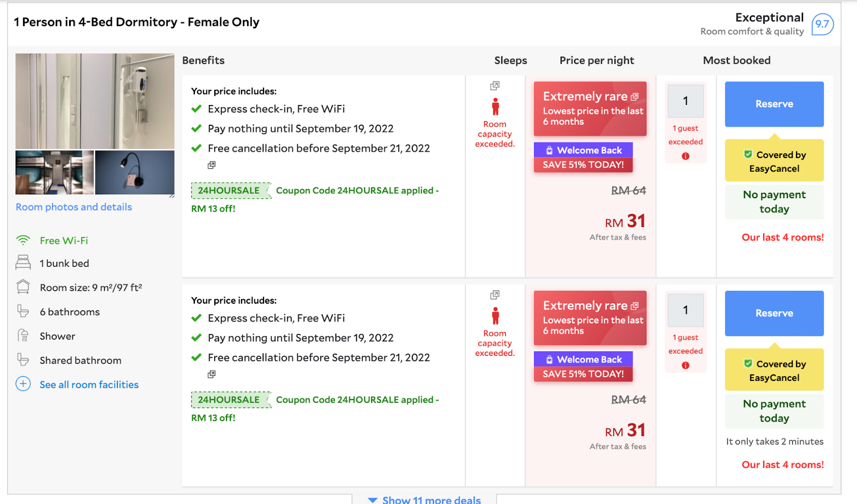Click popup icon below second free cancellation
This screenshot has width=857, height=504.
pos(212,374)
